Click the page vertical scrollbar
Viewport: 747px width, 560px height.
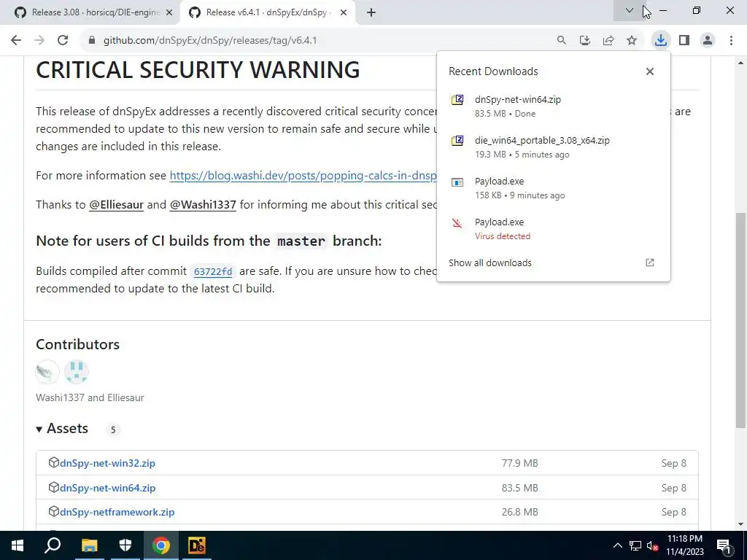741,319
